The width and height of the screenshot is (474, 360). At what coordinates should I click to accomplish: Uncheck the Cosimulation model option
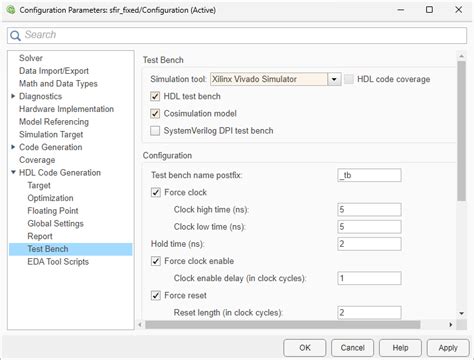pyautogui.click(x=155, y=114)
